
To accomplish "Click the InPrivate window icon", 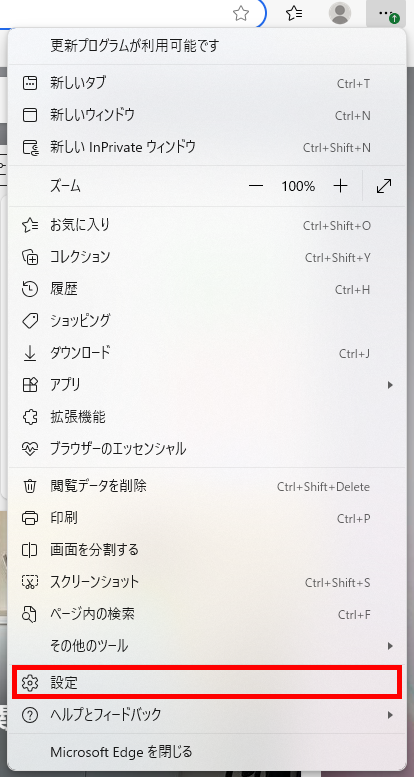I will [x=30, y=147].
